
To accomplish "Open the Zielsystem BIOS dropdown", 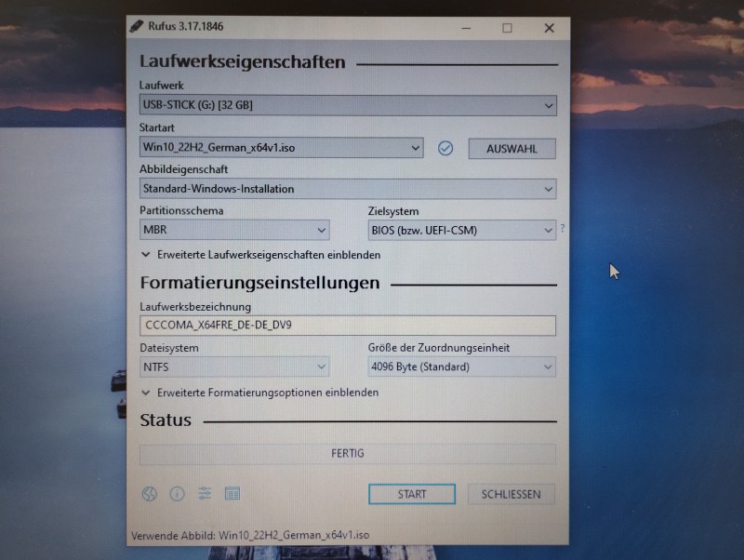I will click(x=461, y=231).
